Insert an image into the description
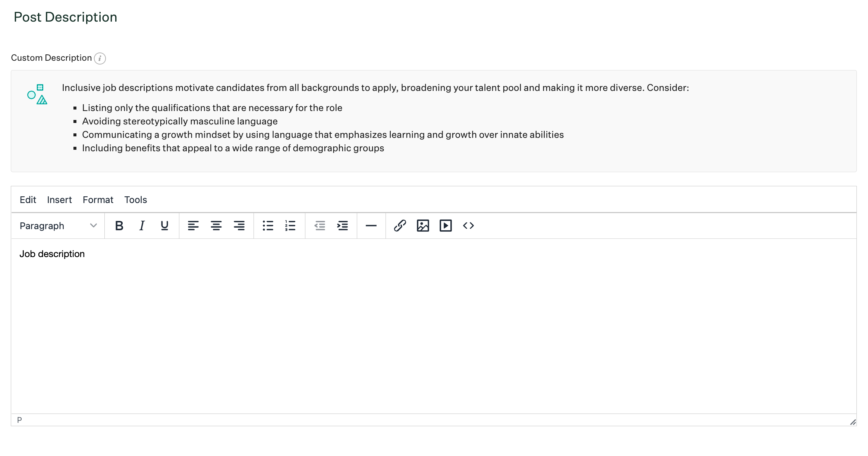This screenshot has width=868, height=456. coord(423,225)
